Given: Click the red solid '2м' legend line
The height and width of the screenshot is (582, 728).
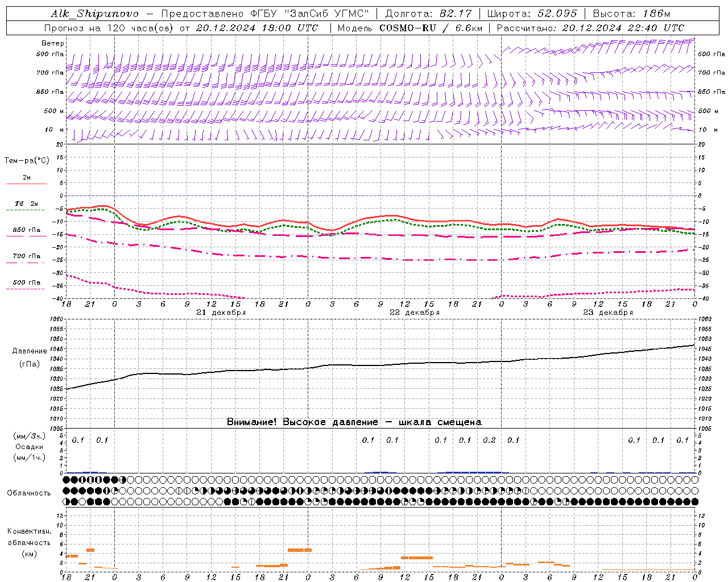Looking at the screenshot, I should 26,184.
